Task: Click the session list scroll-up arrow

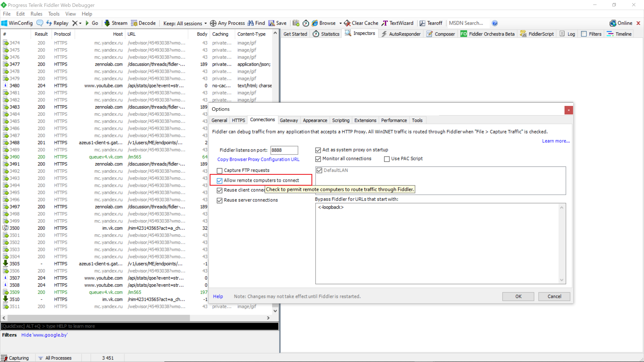Action: [x=275, y=33]
